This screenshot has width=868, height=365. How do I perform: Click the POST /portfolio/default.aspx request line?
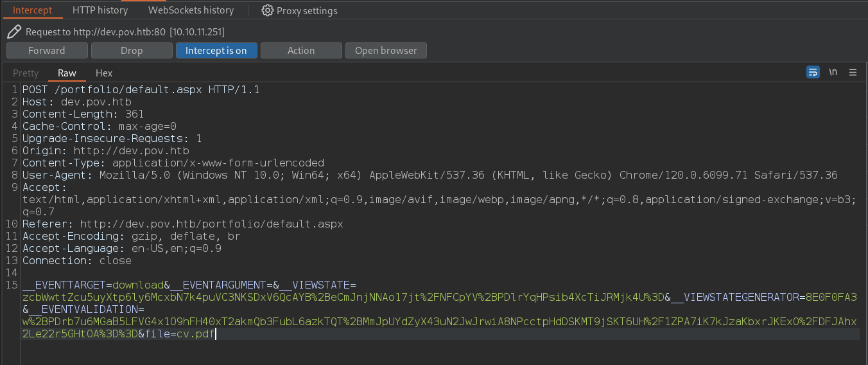point(141,90)
